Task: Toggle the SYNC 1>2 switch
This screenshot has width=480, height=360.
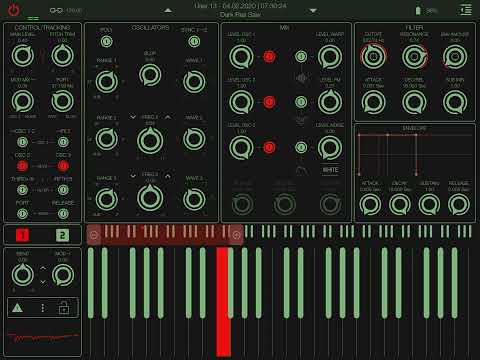Action: coord(194,42)
